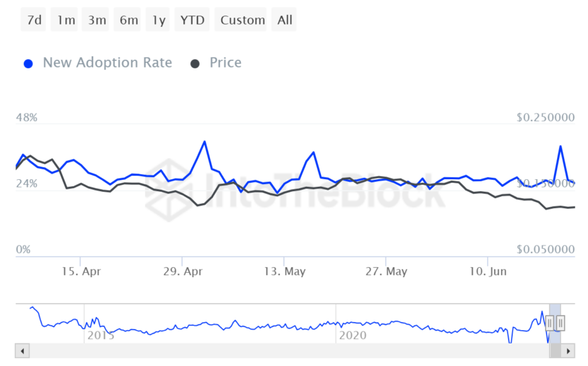588x366 pixels.
Task: Toggle the Price series label
Action: point(226,63)
